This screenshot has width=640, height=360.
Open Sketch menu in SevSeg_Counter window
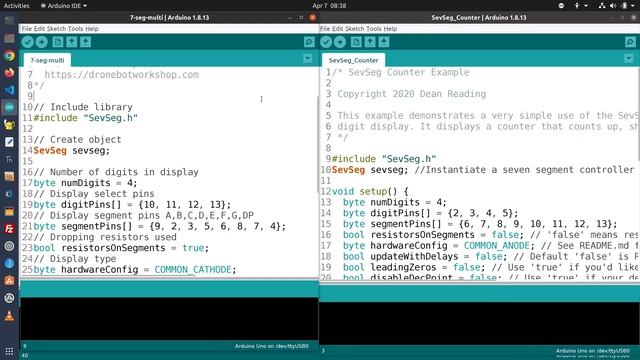coord(355,29)
